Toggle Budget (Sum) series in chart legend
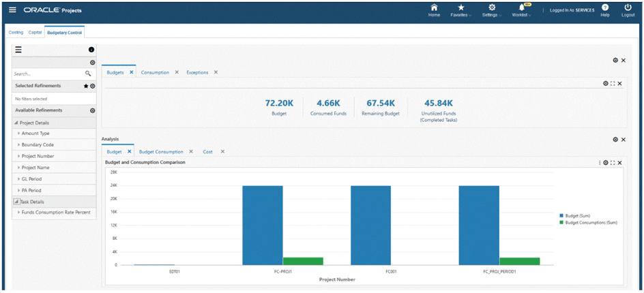The height and width of the screenshot is (293, 644). [x=577, y=215]
